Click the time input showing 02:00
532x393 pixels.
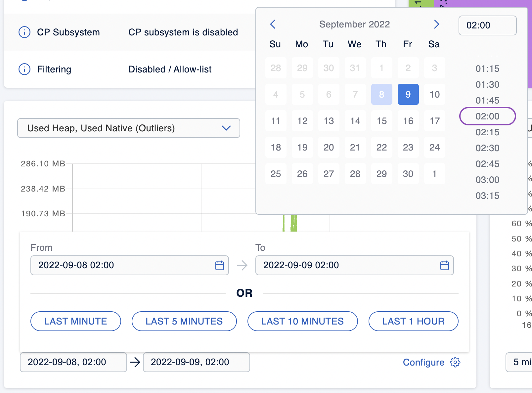coord(487,25)
